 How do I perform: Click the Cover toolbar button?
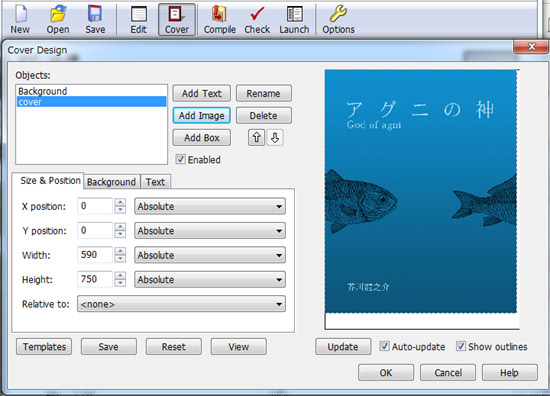pyautogui.click(x=177, y=20)
